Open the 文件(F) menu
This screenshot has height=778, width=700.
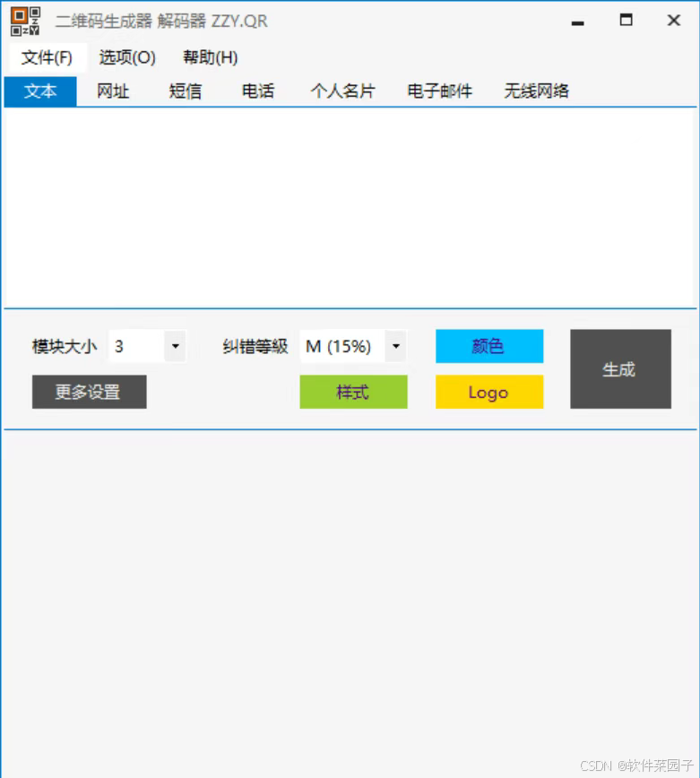[47, 57]
